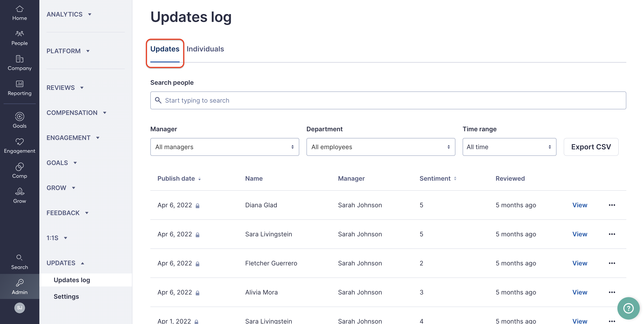Click lock icon on Fletcher Guerrero row
644x324 pixels.
(x=198, y=264)
